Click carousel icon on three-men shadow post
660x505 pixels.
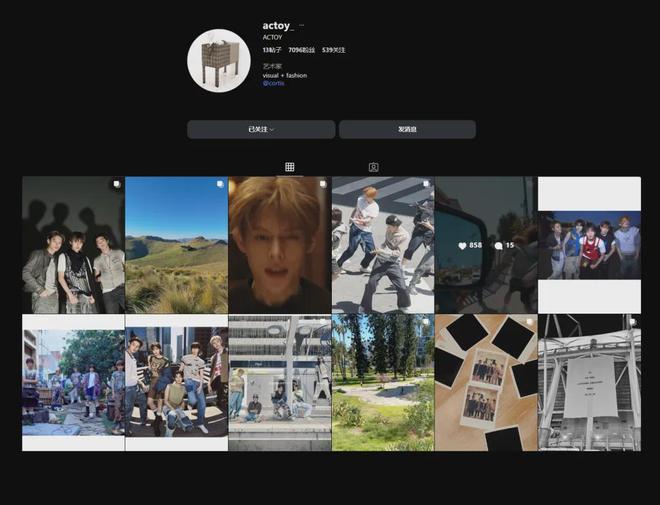point(116,185)
